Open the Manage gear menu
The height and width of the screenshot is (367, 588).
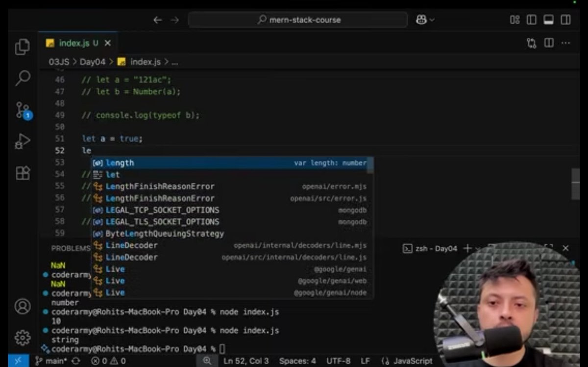(x=23, y=338)
